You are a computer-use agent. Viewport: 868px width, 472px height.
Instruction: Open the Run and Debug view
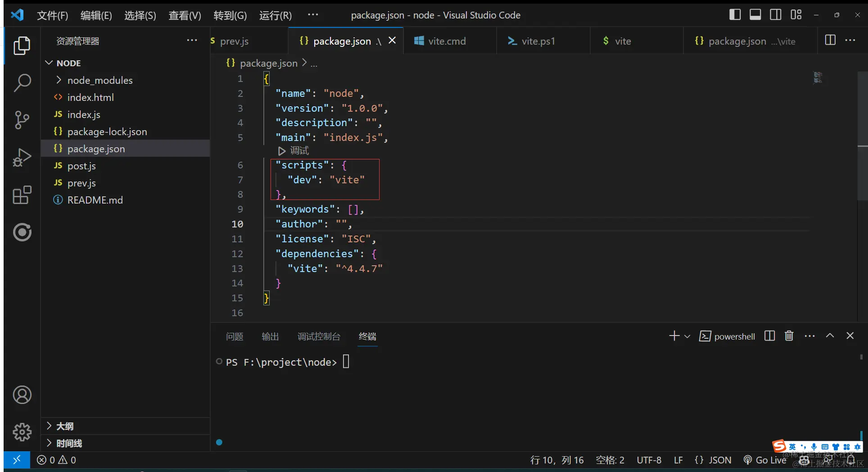coord(22,157)
